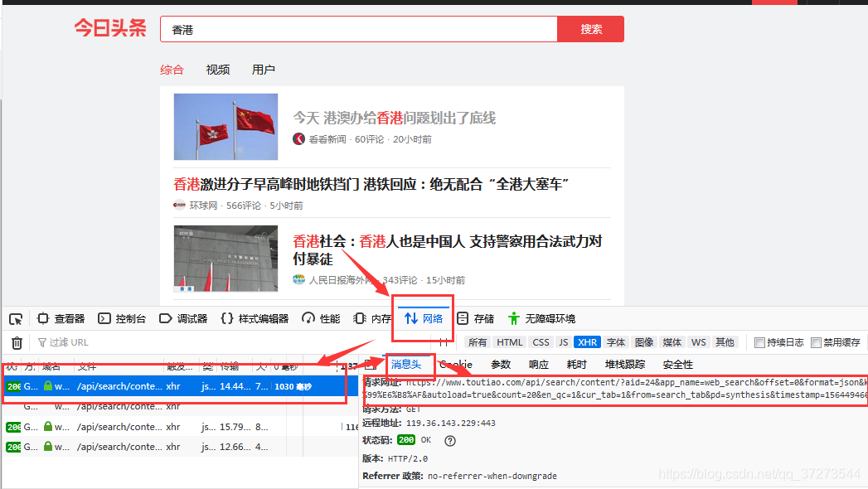
Task: Select the request row with 15.79 transfer
Action: [x=181, y=427]
